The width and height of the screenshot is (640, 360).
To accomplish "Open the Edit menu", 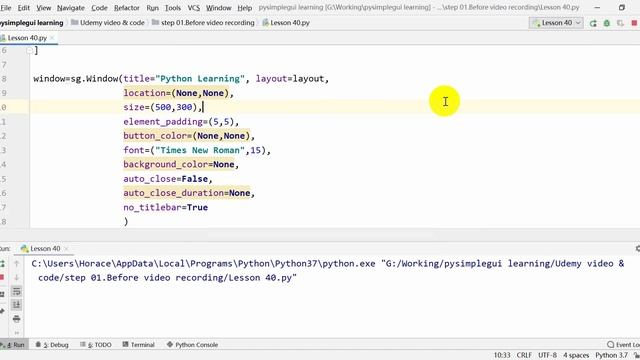I will pyautogui.click(x=23, y=8).
